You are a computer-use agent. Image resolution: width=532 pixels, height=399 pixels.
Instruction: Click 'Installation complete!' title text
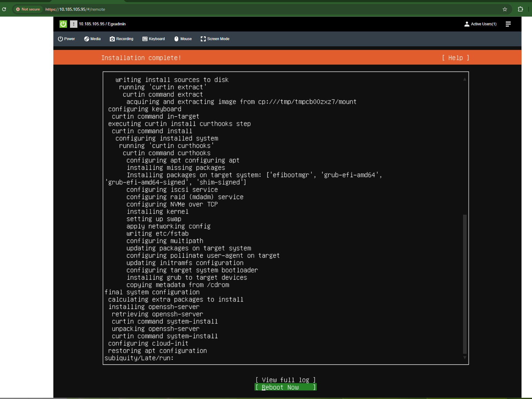pos(141,58)
